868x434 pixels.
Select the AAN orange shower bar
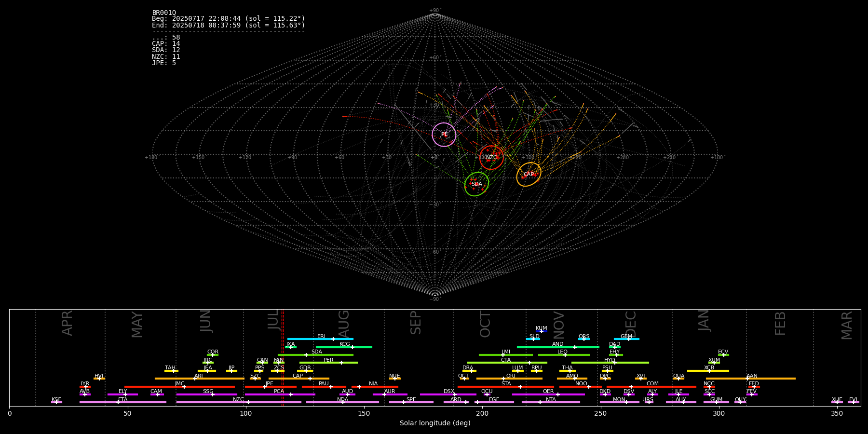(x=751, y=379)
